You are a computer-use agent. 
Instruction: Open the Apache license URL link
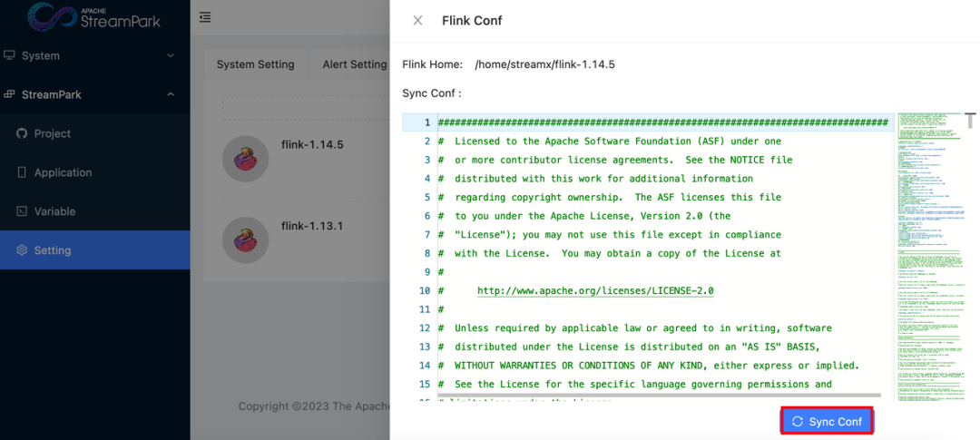click(595, 290)
